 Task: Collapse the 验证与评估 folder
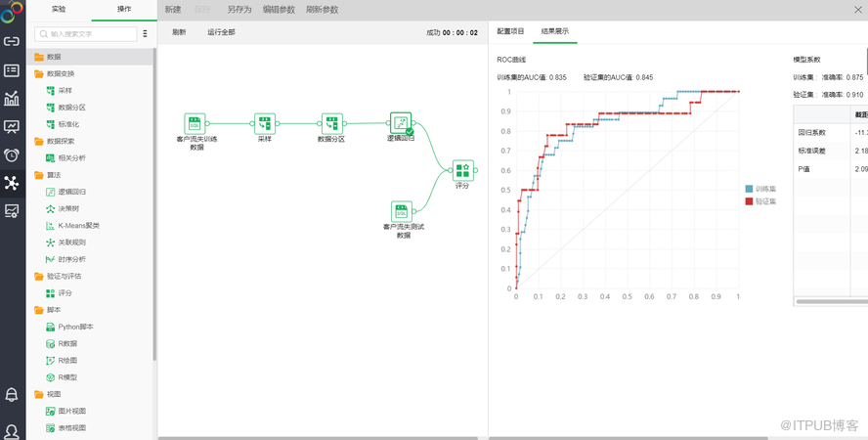pyautogui.click(x=39, y=276)
